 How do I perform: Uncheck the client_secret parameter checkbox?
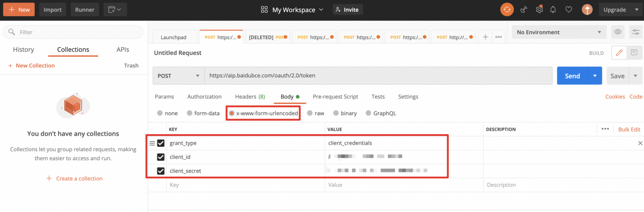pyautogui.click(x=161, y=171)
